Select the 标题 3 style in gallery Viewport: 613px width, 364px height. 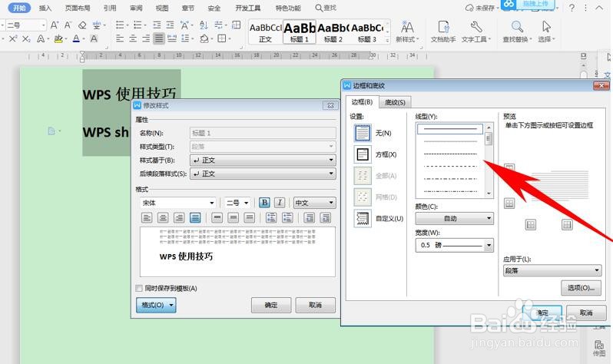tap(367, 32)
